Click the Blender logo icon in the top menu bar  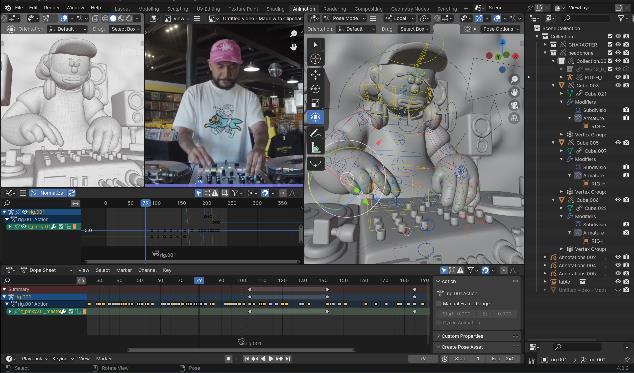pyautogui.click(x=7, y=8)
